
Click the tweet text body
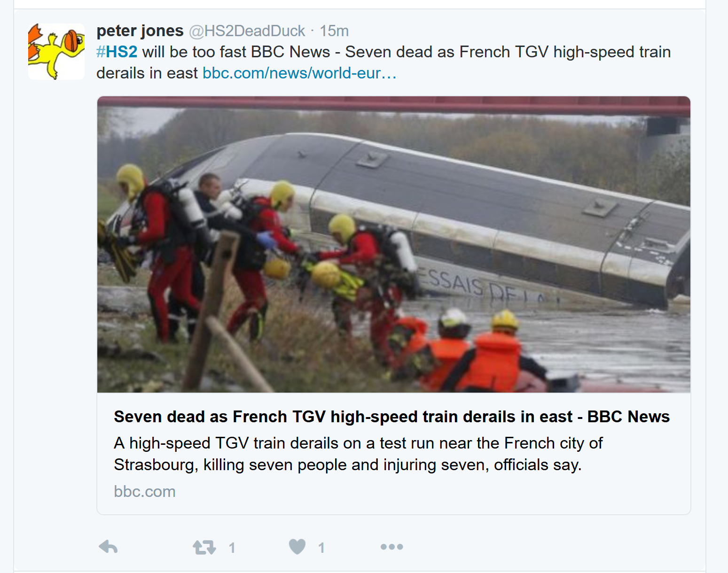click(384, 62)
